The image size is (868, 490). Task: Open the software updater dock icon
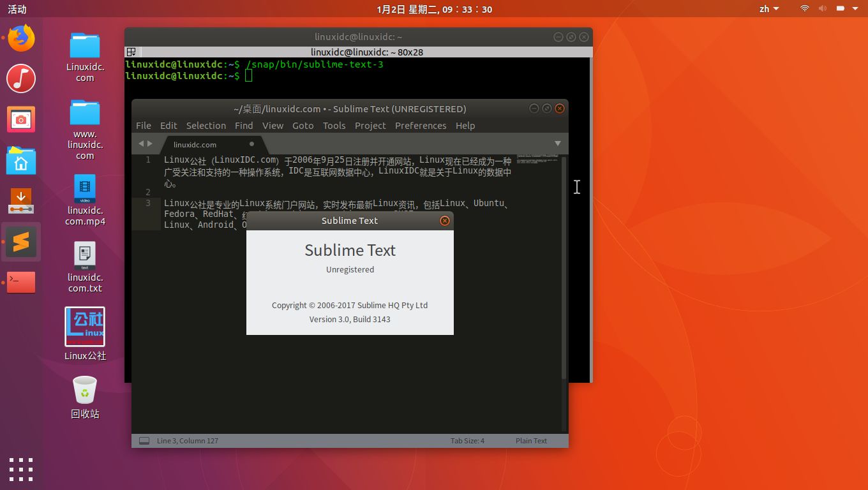point(21,201)
